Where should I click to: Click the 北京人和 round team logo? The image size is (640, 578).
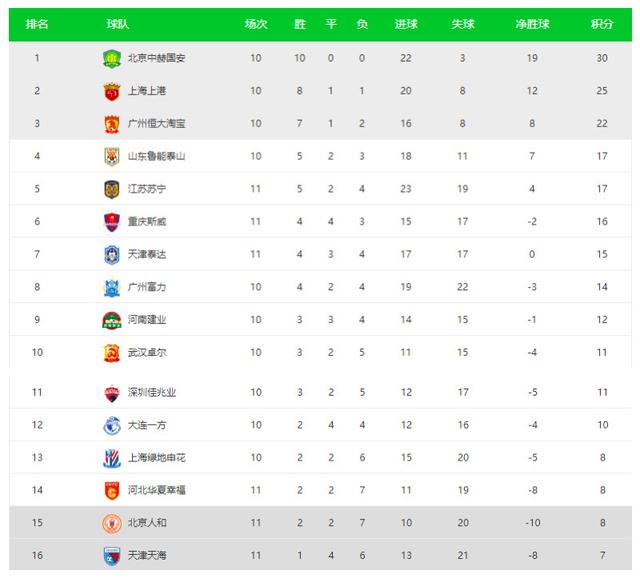(x=111, y=523)
